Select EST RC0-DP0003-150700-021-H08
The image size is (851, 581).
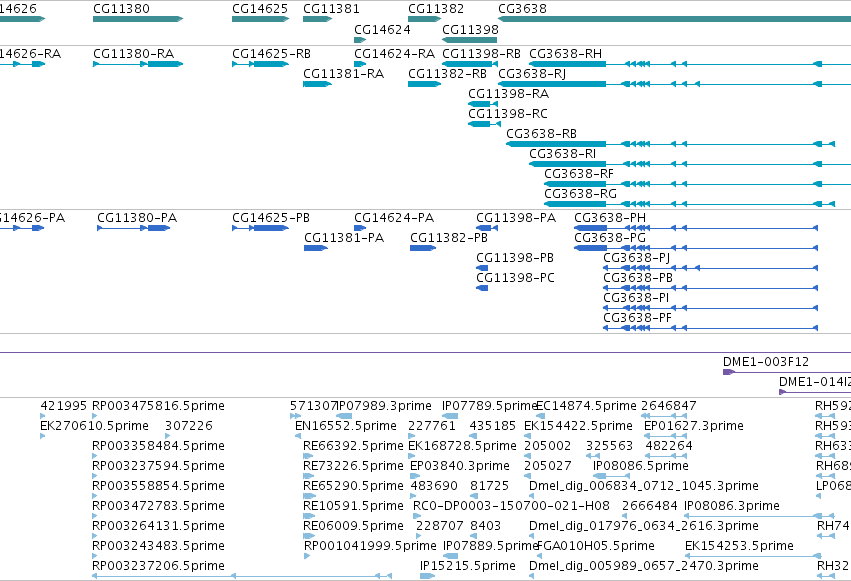(x=511, y=507)
